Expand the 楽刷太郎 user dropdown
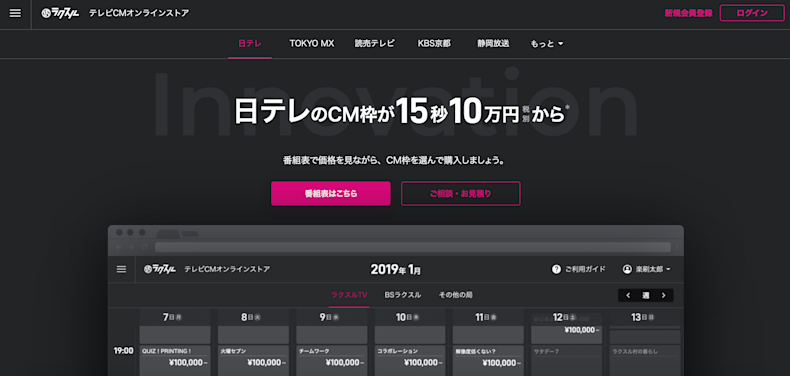This screenshot has height=376, width=790. (647, 269)
